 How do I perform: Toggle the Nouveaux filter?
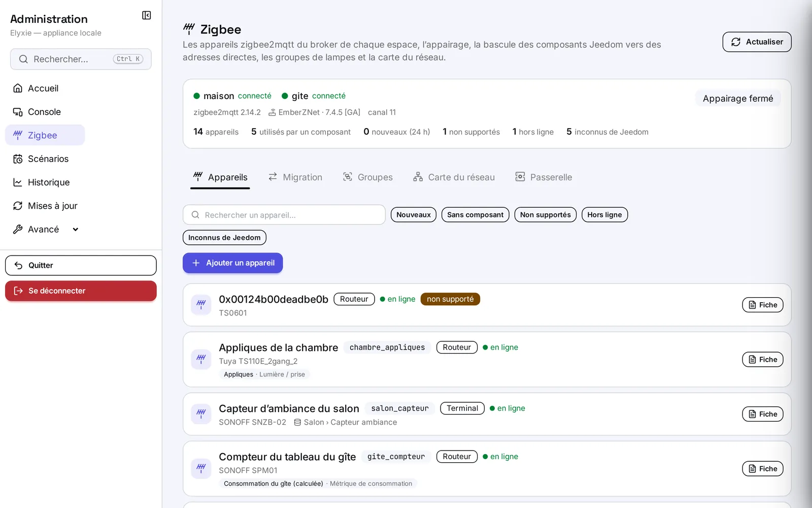[x=414, y=215]
